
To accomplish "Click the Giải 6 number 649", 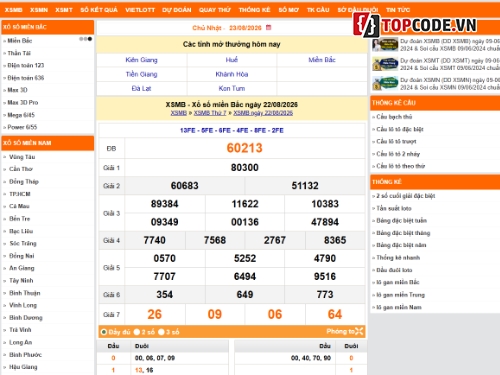I will coord(245,295).
